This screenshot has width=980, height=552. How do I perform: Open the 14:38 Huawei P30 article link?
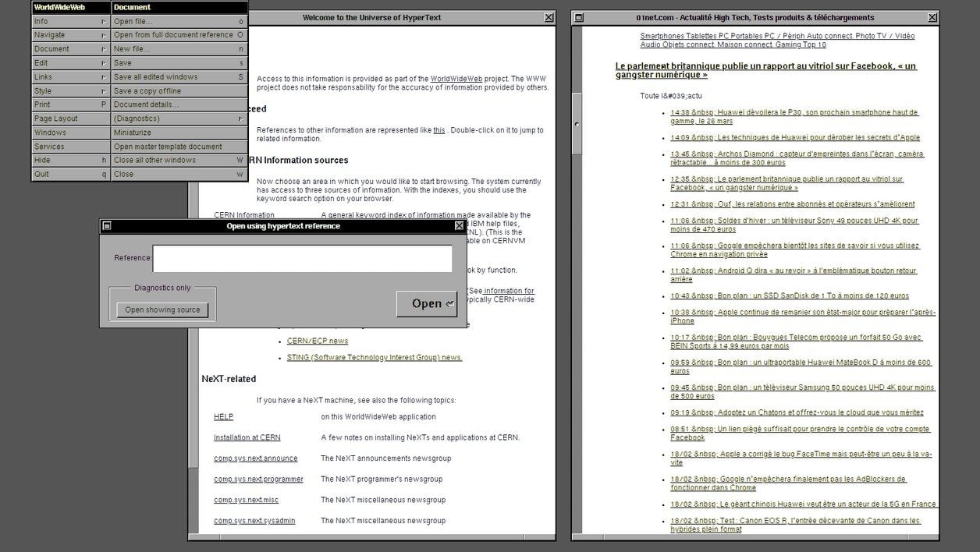click(794, 117)
